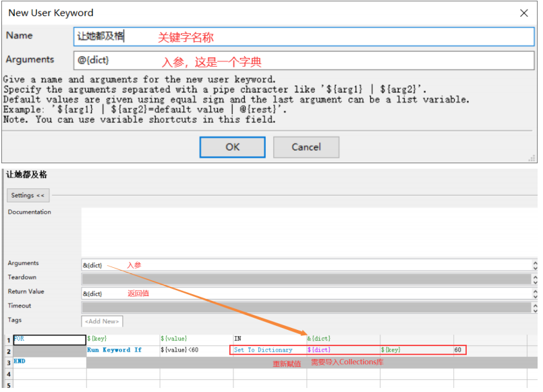Viewport: 543px width, 392px height.
Task: Select the &{dict} Arguments setting field
Action: [307, 266]
